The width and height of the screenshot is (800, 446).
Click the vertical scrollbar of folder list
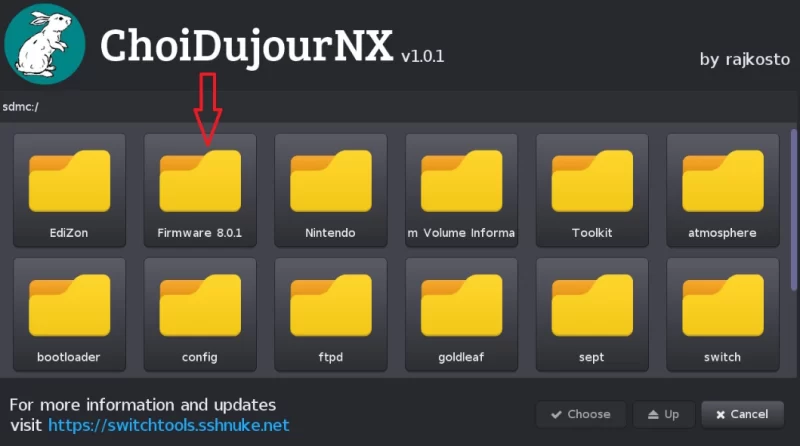(x=793, y=210)
